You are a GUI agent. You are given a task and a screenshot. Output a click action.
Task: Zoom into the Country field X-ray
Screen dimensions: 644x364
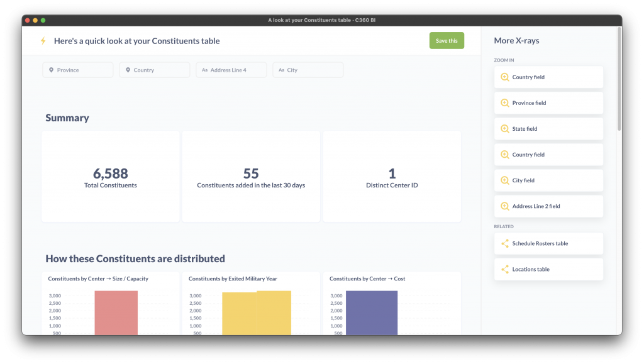[x=548, y=77]
